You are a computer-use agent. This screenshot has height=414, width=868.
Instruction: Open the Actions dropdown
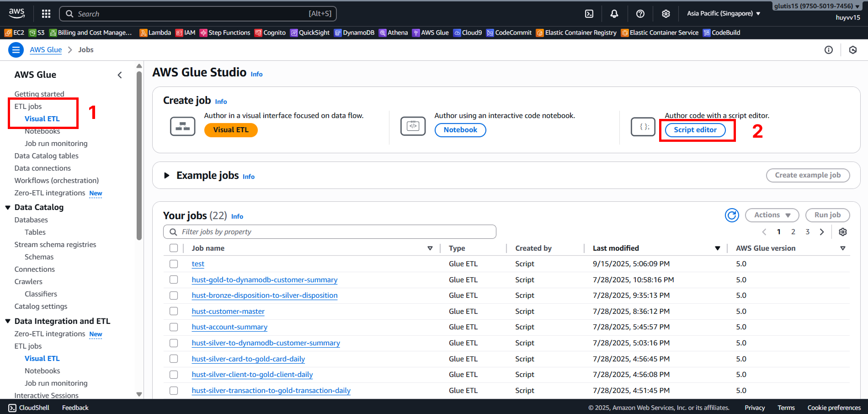tap(772, 215)
